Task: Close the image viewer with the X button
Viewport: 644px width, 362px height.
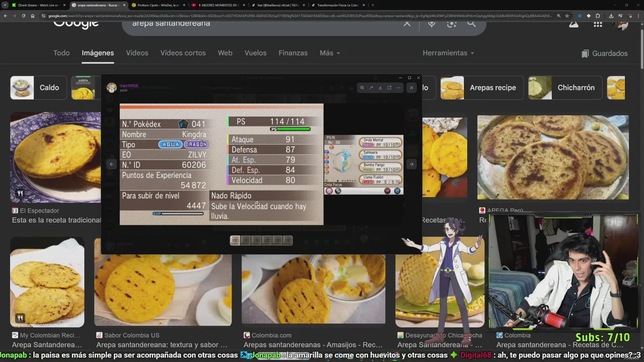Action: 411,87
